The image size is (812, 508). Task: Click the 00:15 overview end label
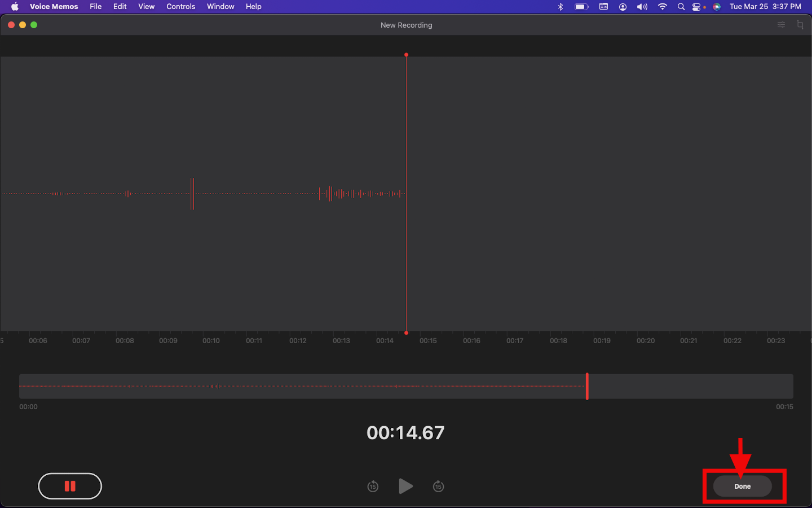point(784,407)
